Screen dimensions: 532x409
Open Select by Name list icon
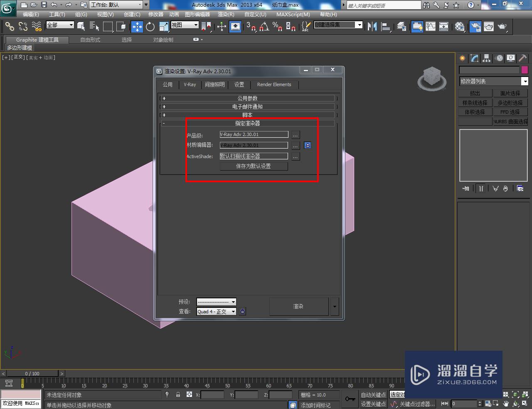click(x=94, y=27)
